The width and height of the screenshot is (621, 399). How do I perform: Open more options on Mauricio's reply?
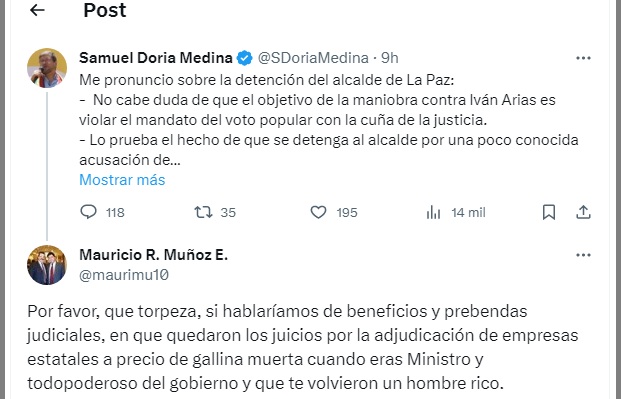(x=583, y=255)
